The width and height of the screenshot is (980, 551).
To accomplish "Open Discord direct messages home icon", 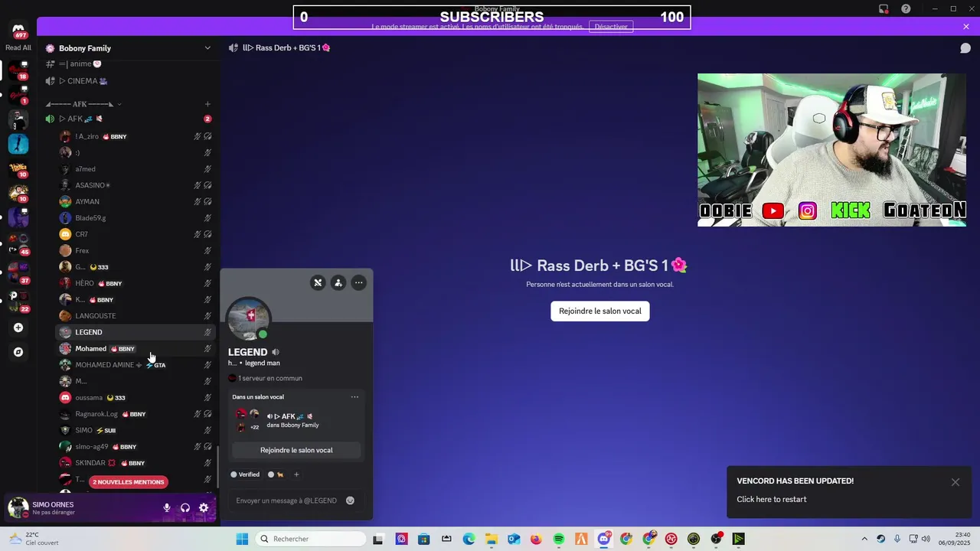I will pyautogui.click(x=18, y=30).
